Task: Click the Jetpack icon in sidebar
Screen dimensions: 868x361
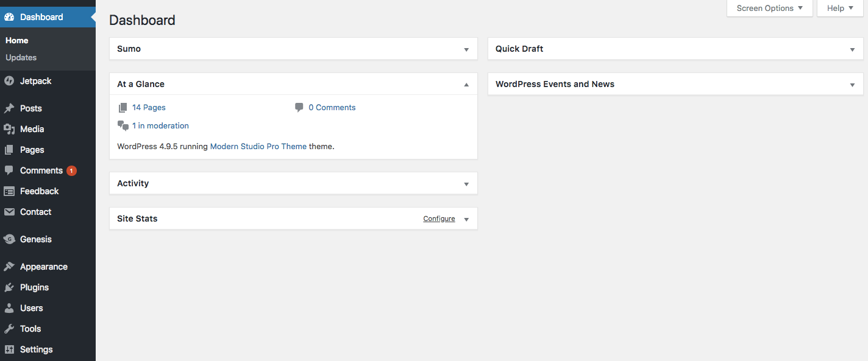Action: click(9, 81)
